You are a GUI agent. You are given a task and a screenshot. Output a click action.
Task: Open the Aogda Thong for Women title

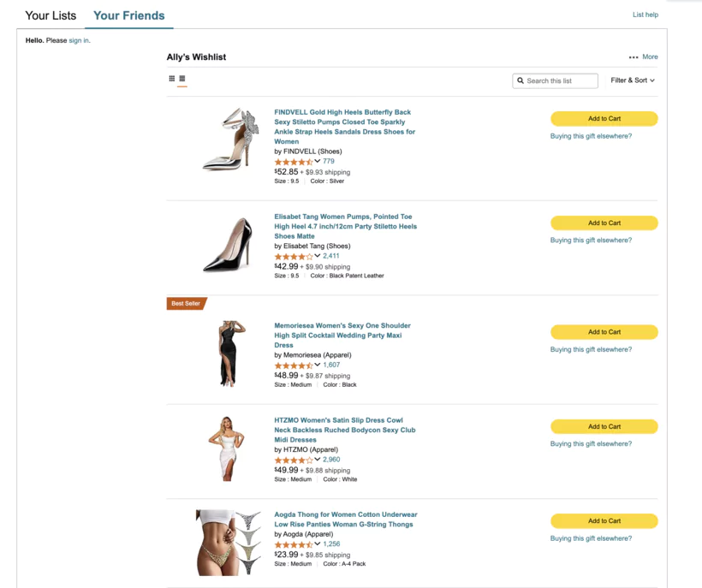[x=346, y=520]
